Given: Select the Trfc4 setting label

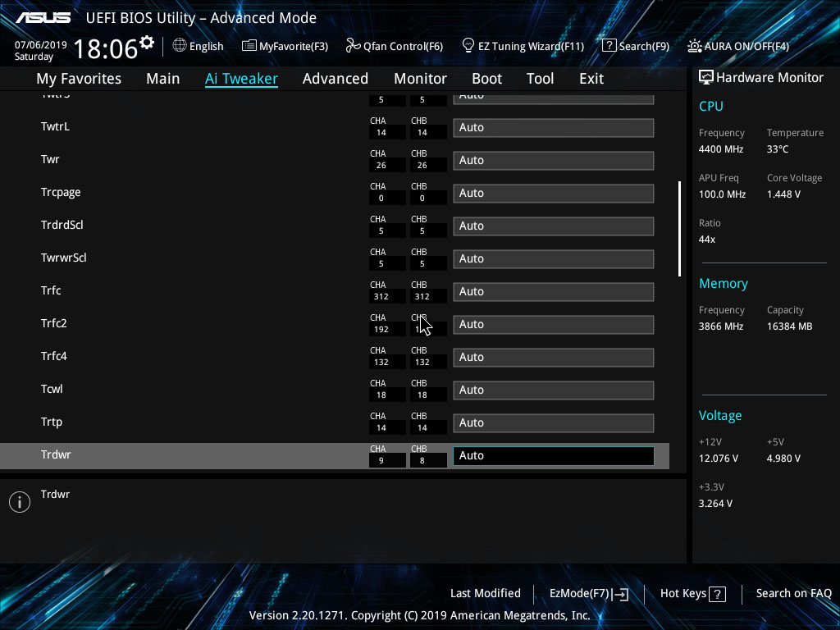Looking at the screenshot, I should coord(53,356).
